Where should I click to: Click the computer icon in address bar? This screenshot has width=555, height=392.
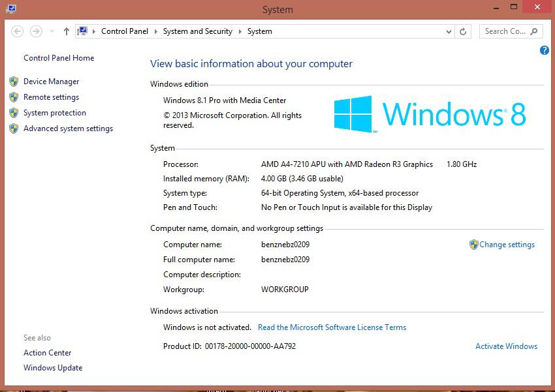[x=82, y=31]
